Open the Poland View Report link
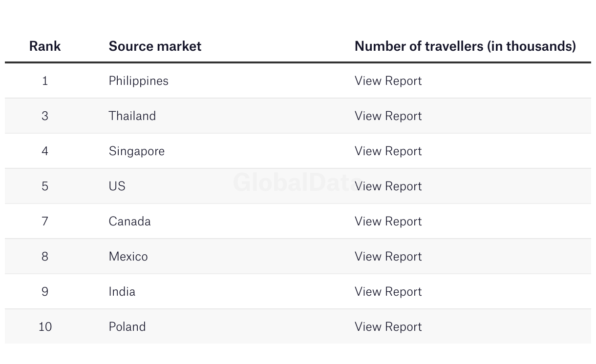This screenshot has height=364, width=596. (388, 327)
